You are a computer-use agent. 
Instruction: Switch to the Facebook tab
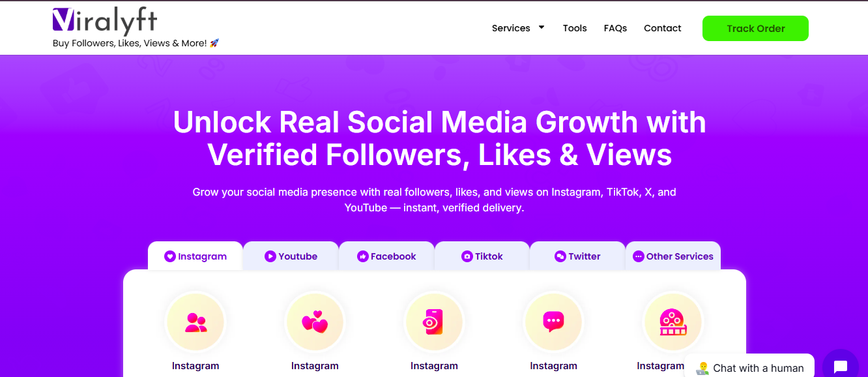(386, 256)
